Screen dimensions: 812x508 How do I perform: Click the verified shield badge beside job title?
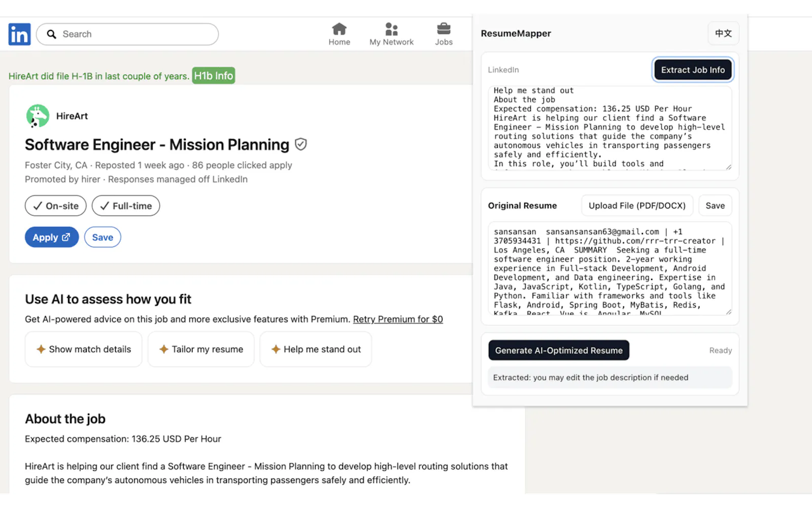301,145
